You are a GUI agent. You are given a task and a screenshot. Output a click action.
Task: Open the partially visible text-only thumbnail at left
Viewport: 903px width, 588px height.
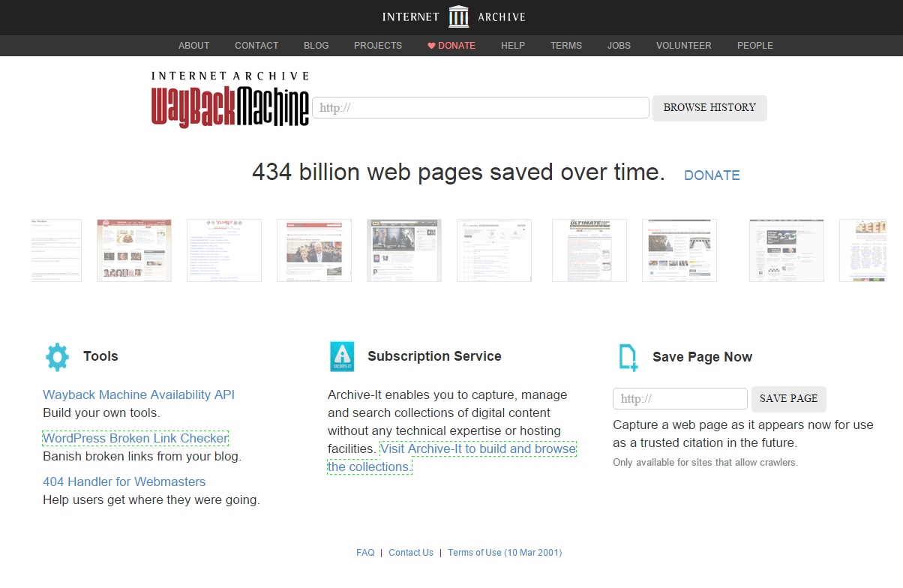click(56, 250)
